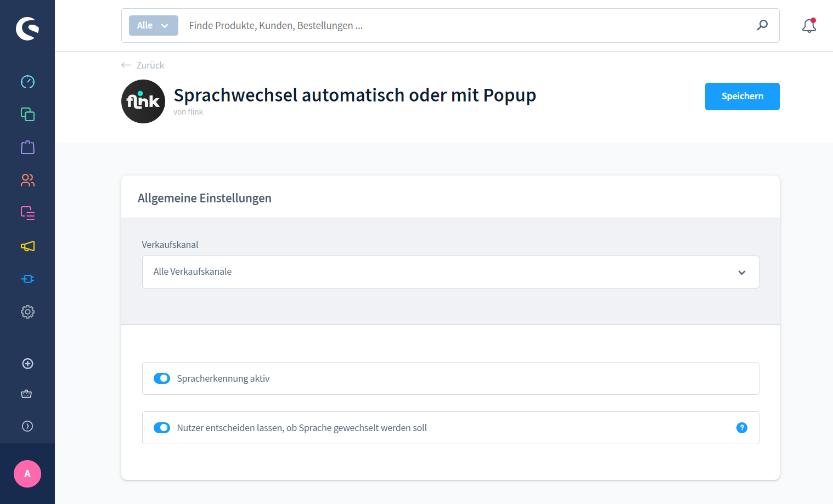Click the 'Sprachwechsel automatisch oder mit Popup' title

point(355,95)
